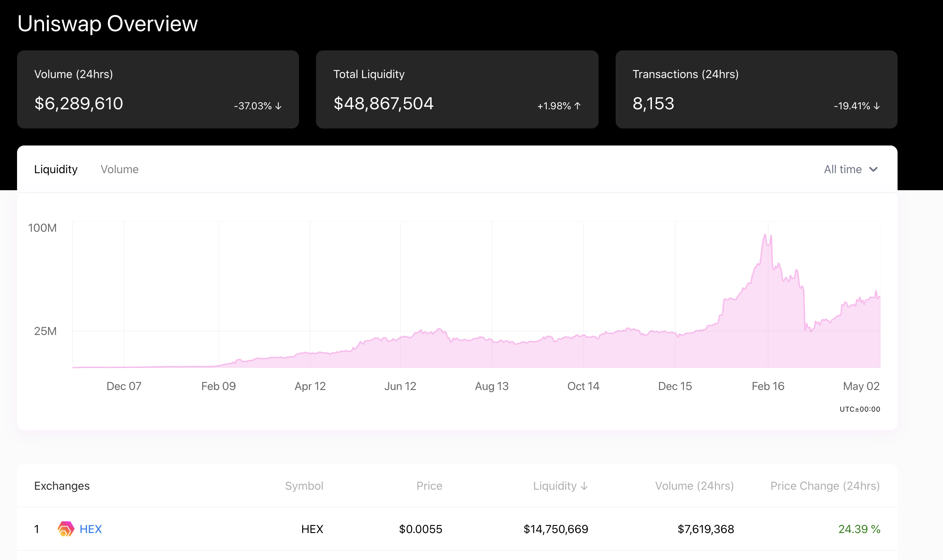
Task: Click the Apr 12 x-axis date
Action: coord(310,386)
